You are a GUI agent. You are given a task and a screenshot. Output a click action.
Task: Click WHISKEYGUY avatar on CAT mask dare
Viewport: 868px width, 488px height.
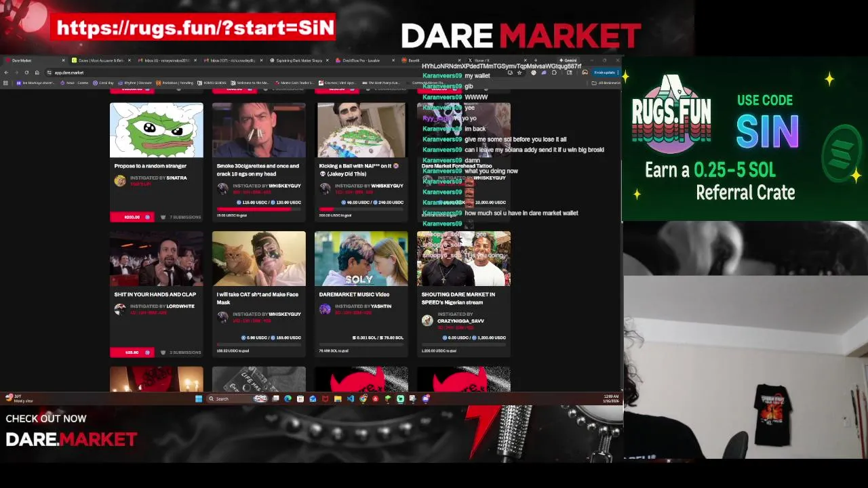[222, 317]
